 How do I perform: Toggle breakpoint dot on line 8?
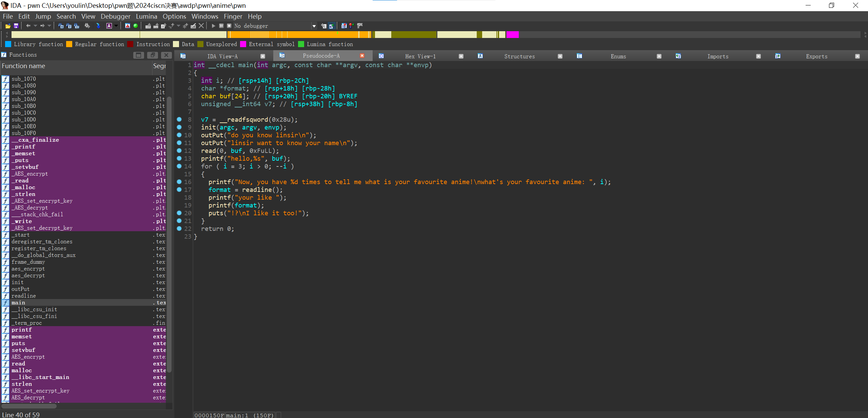click(179, 119)
